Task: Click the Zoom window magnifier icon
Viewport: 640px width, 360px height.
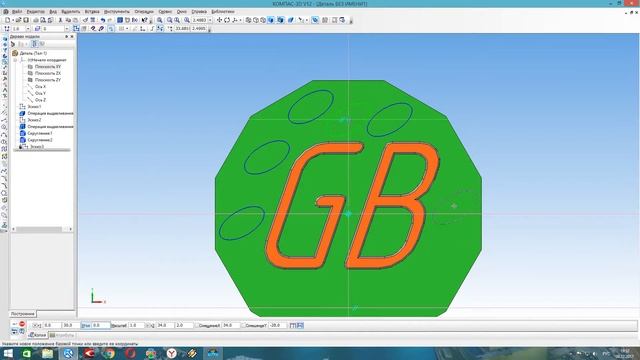Action: 160,20
